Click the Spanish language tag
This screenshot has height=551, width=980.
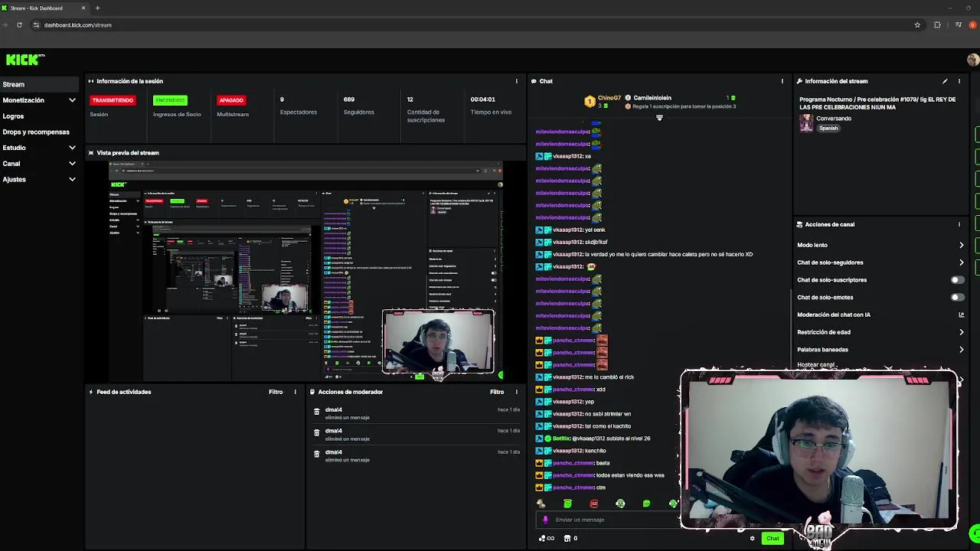point(828,129)
